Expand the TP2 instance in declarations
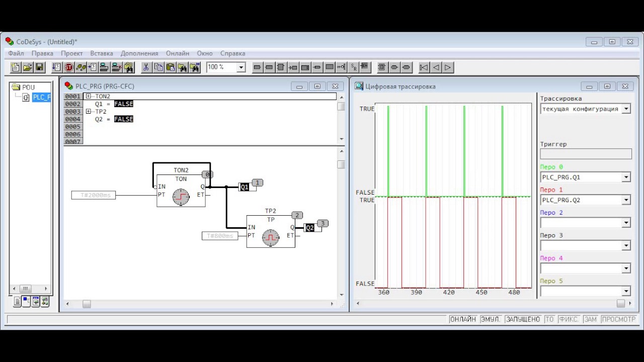Viewport: 644px width, 362px height. (89, 112)
